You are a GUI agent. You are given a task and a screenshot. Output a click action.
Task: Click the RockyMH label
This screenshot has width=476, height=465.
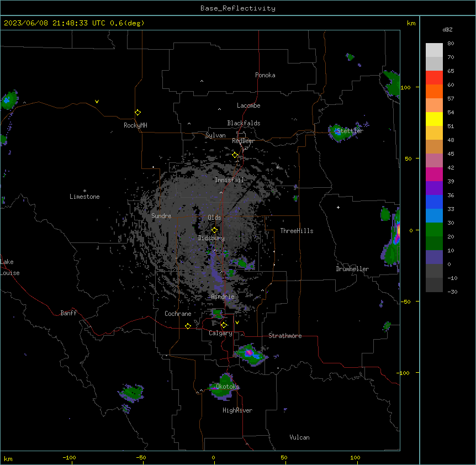[135, 125]
